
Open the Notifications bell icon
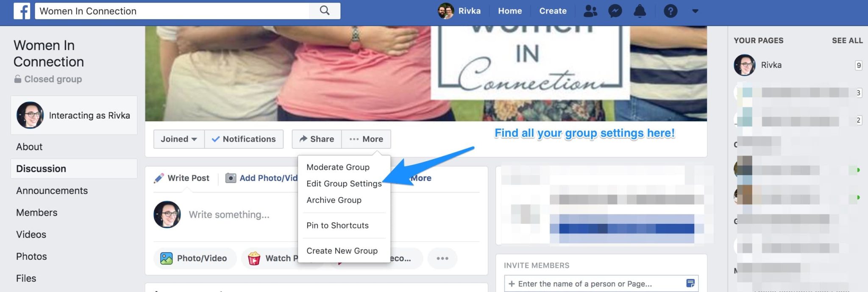point(640,11)
